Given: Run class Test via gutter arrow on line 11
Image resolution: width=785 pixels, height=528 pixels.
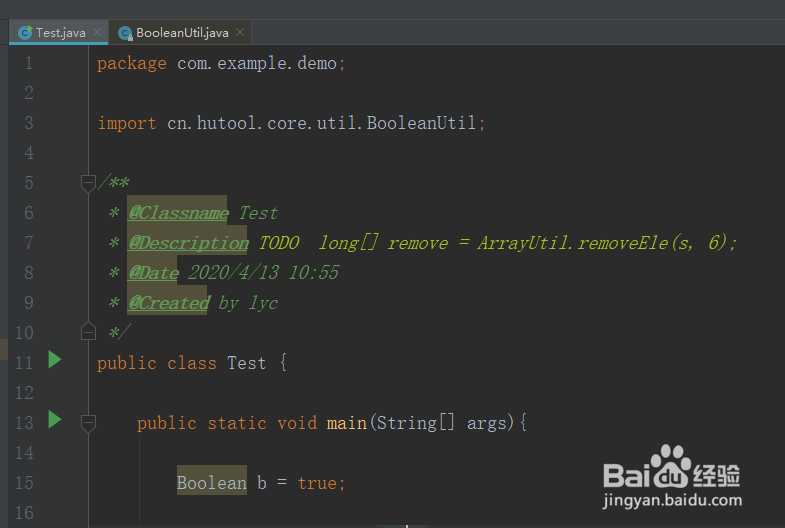Looking at the screenshot, I should click(55, 359).
